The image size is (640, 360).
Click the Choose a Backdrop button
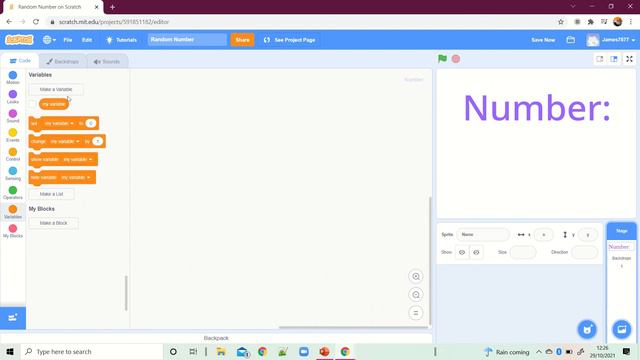622,329
